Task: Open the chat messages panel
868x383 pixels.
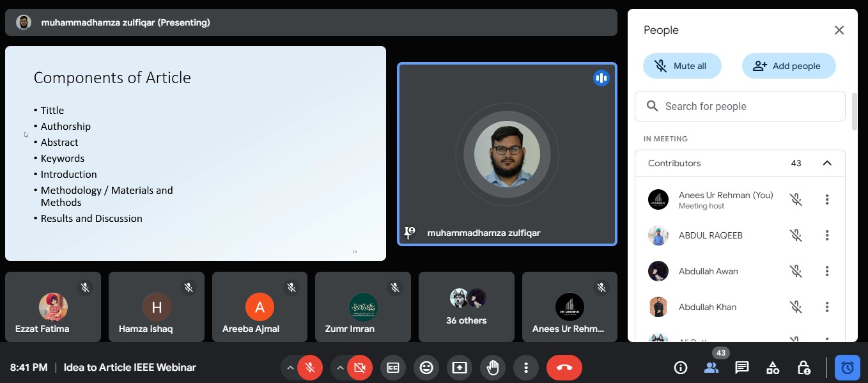Action: (742, 368)
